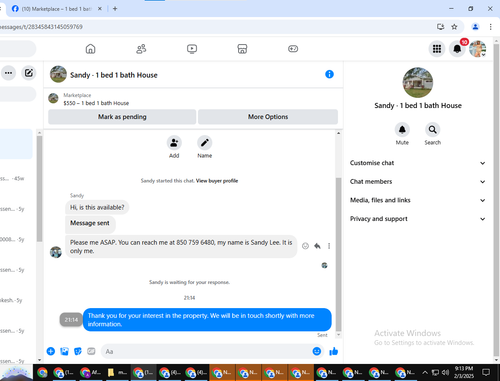Open the Friends tab icon
The image size is (500, 381).
point(141,49)
